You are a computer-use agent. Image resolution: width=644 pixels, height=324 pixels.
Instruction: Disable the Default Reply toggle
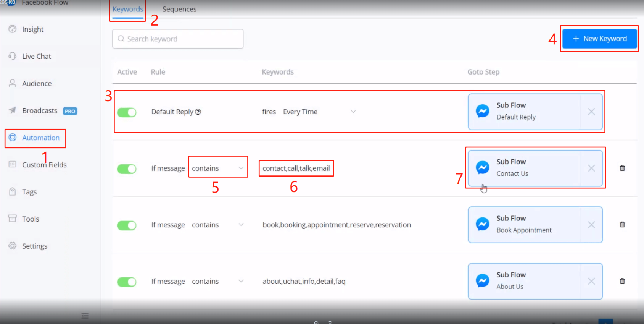127,112
